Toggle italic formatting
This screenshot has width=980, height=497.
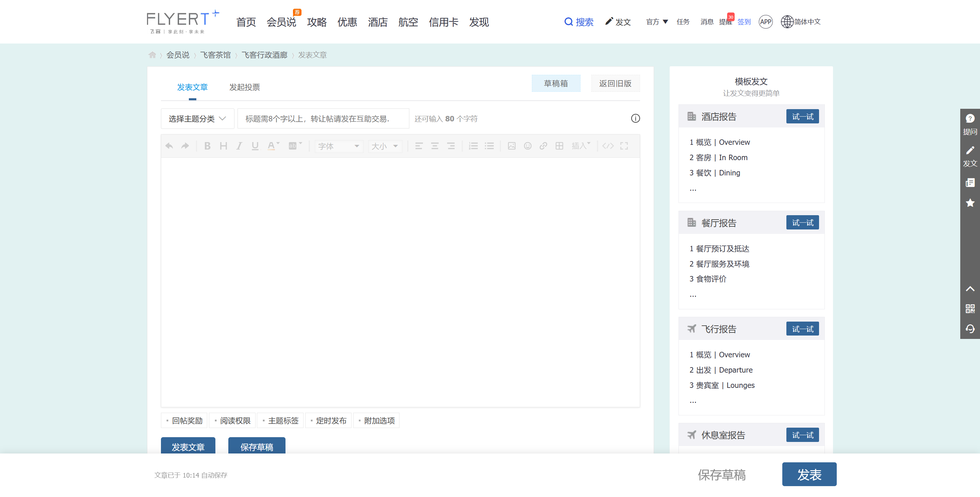(239, 146)
